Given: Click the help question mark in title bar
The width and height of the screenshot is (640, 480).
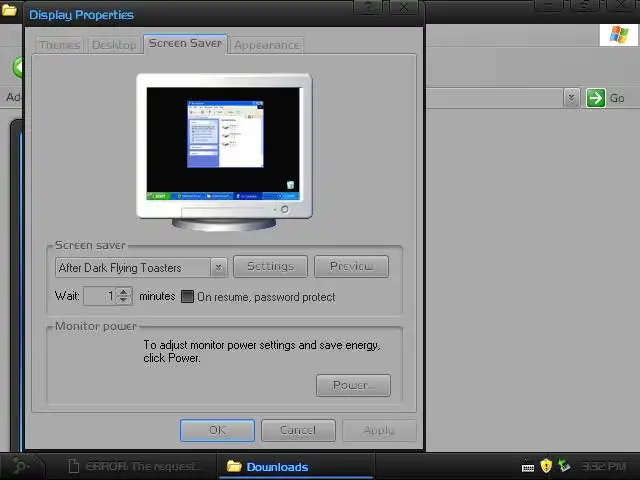Looking at the screenshot, I should [369, 7].
